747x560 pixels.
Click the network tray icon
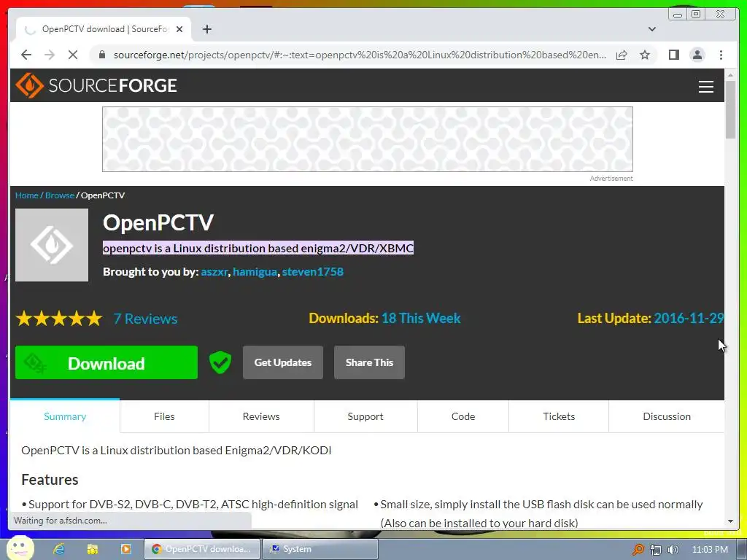click(656, 550)
